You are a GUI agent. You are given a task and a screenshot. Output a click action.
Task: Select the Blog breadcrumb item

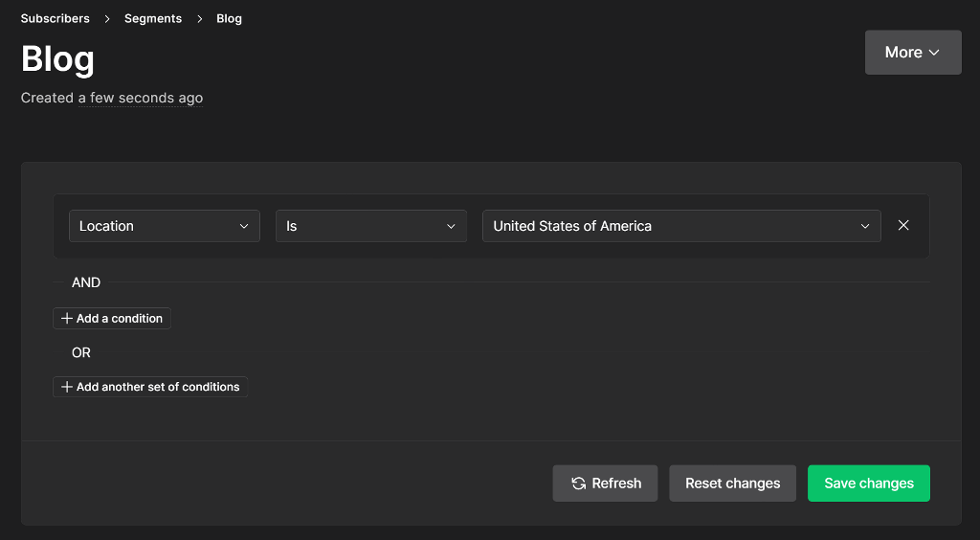(229, 18)
